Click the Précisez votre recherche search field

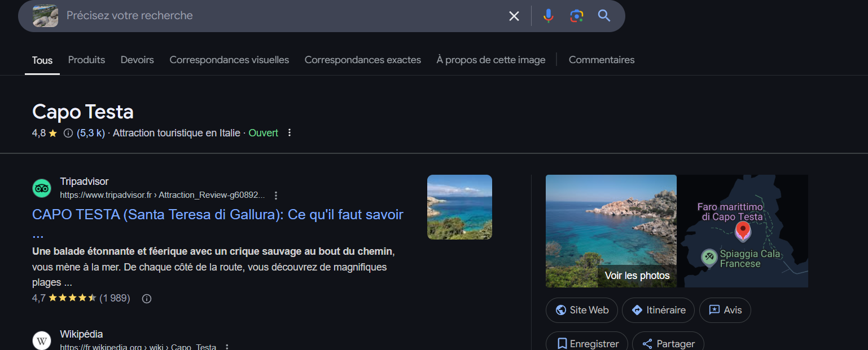282,16
